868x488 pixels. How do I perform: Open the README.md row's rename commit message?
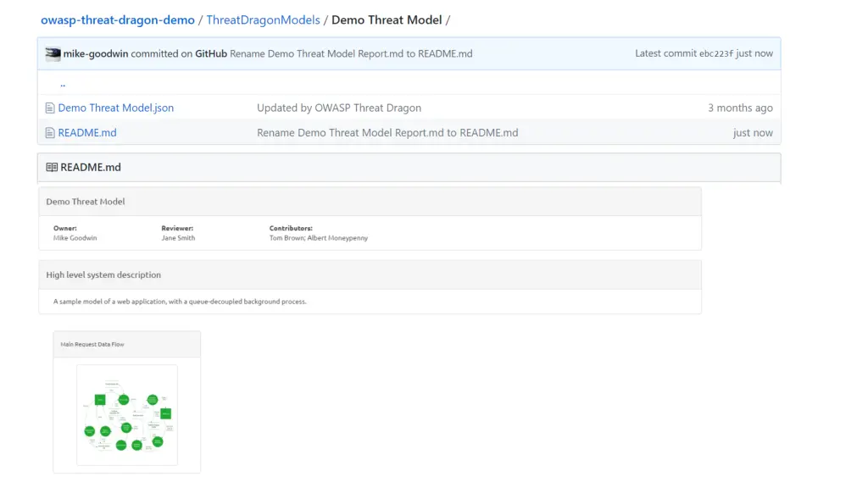point(387,133)
